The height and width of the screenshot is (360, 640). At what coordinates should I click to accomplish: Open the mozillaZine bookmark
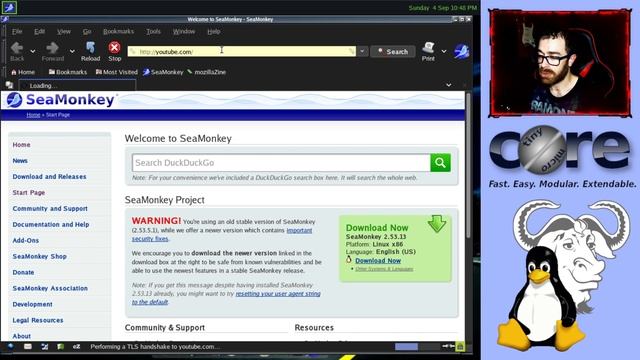click(207, 72)
